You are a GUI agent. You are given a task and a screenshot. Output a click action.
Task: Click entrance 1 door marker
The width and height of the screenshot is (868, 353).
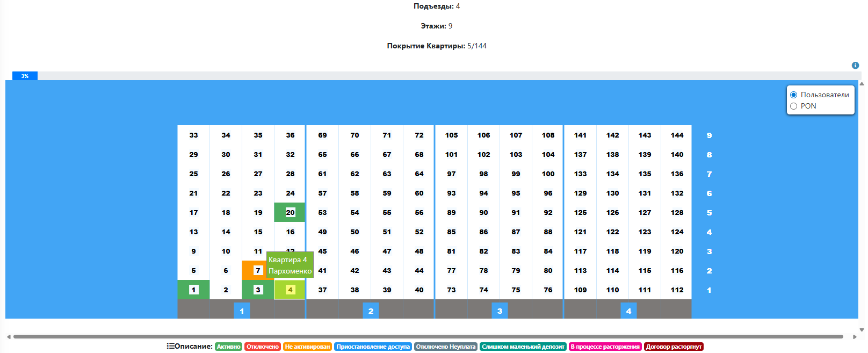tap(242, 311)
